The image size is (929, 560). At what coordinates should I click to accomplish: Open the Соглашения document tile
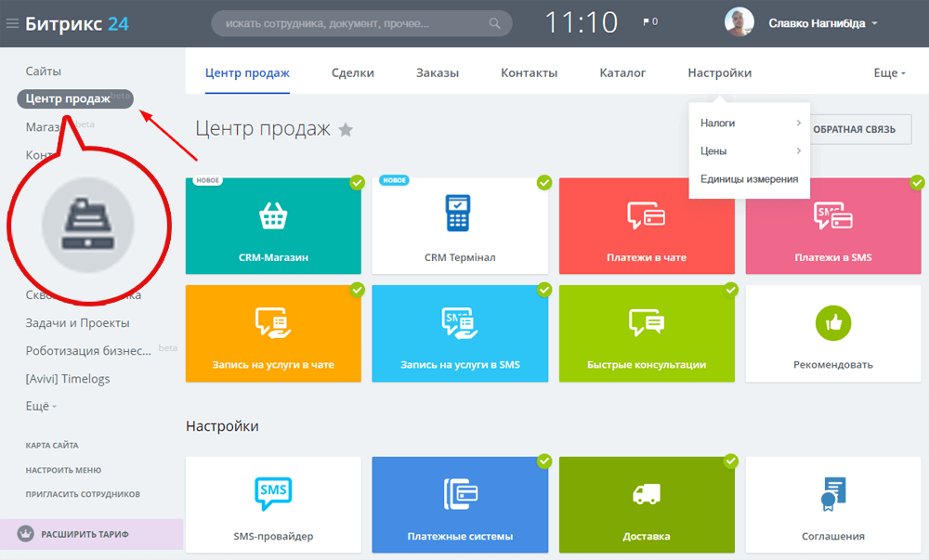[x=833, y=505]
